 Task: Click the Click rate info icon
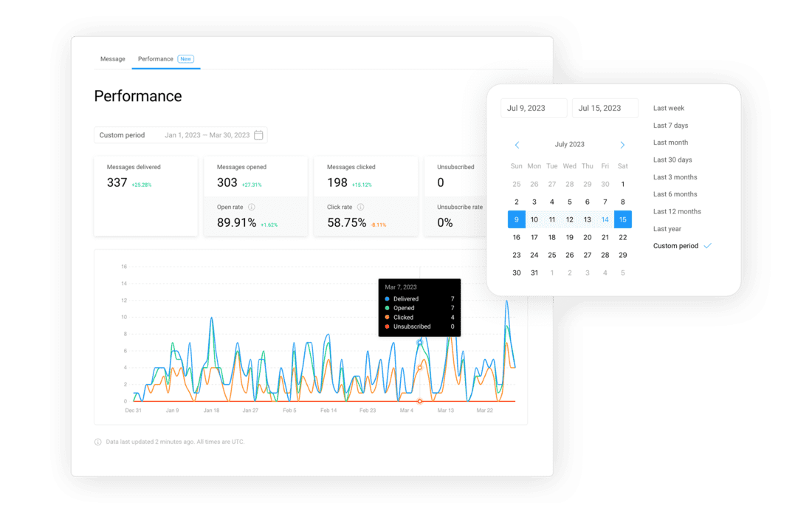coord(360,208)
